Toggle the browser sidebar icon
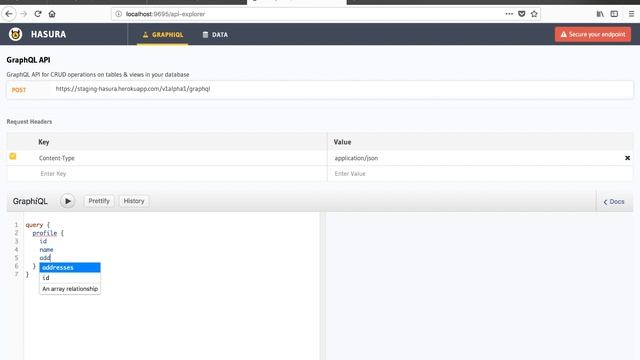 tap(614, 14)
